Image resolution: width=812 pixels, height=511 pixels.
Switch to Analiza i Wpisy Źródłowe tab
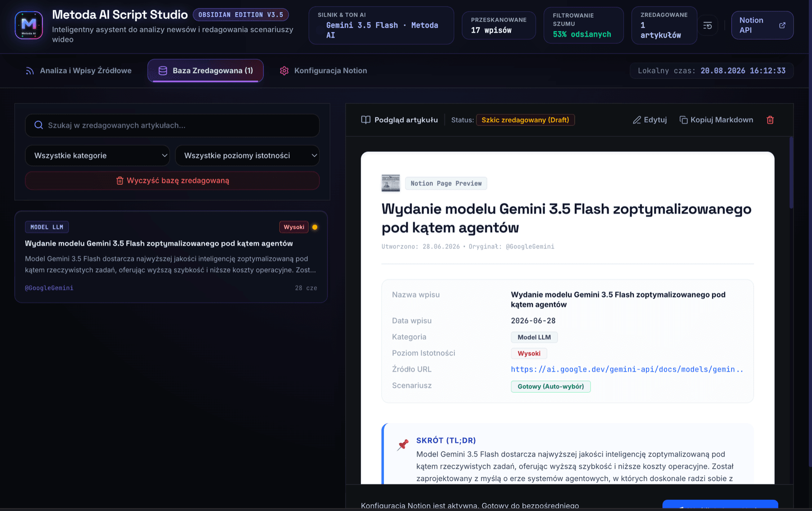point(78,71)
